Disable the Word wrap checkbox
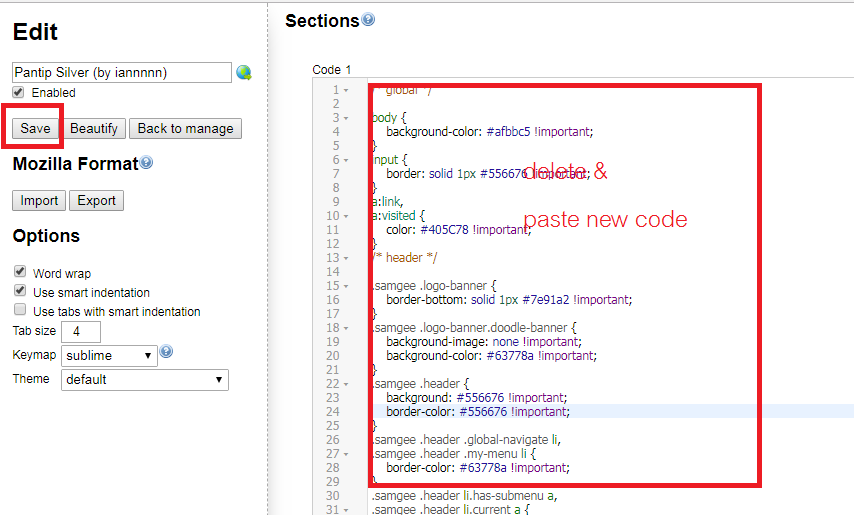The height and width of the screenshot is (515, 854). (x=19, y=272)
